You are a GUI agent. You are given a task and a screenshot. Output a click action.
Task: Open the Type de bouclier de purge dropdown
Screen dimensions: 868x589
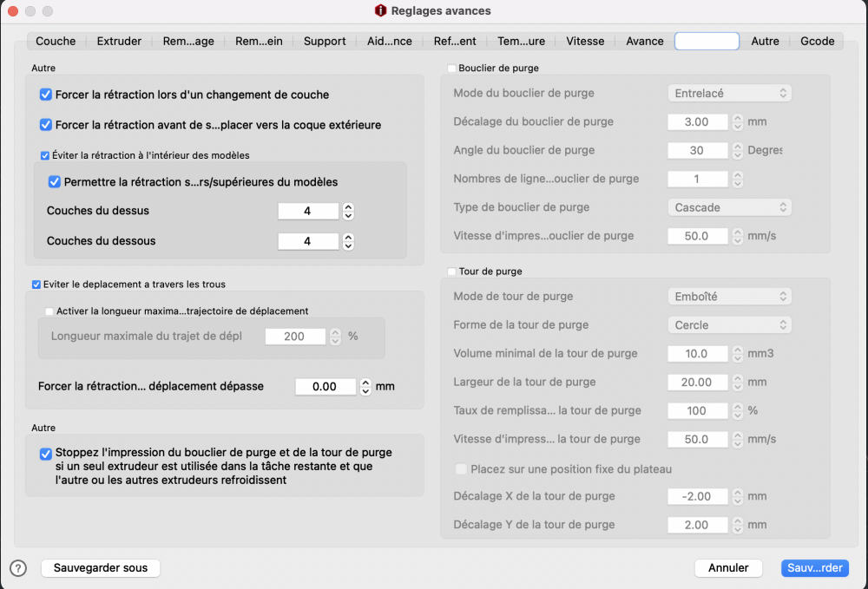pyautogui.click(x=730, y=207)
